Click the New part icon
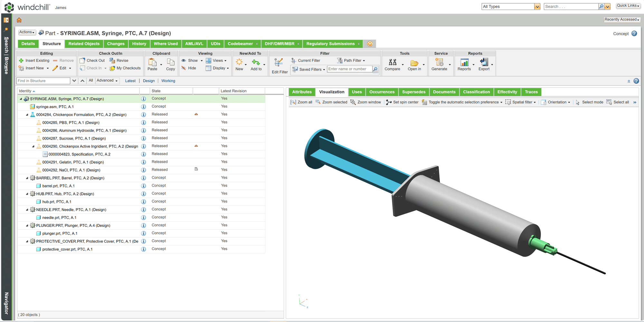The width and height of the screenshot is (644, 322). point(239,62)
